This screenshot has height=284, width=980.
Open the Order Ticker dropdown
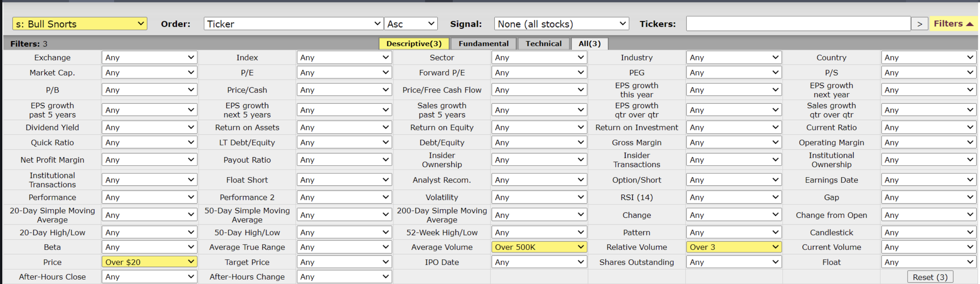(x=293, y=24)
